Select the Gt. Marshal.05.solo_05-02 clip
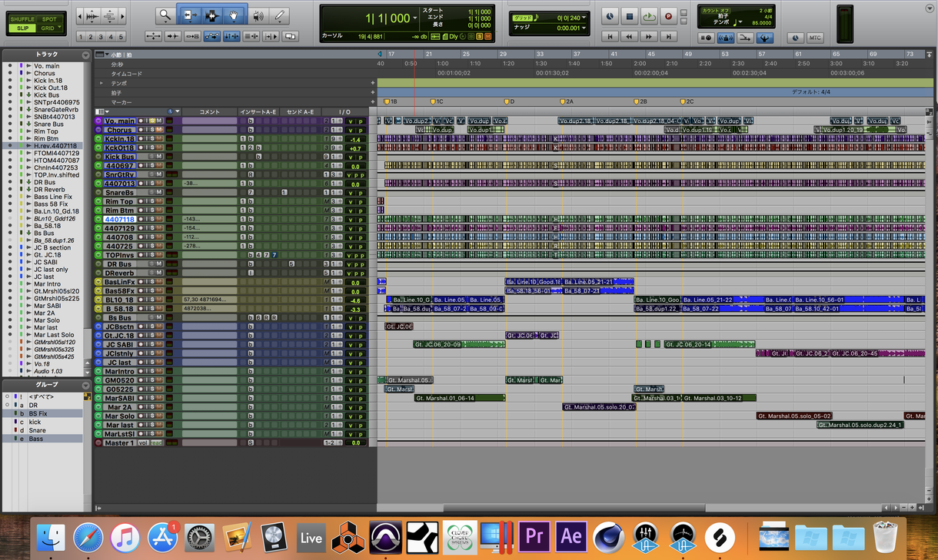 pos(795,416)
